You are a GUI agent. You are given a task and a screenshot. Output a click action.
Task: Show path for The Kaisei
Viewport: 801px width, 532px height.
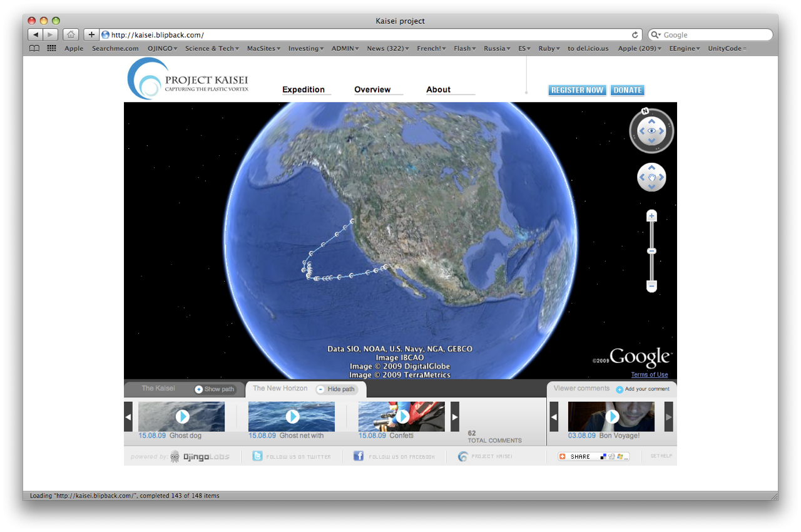[x=215, y=389]
